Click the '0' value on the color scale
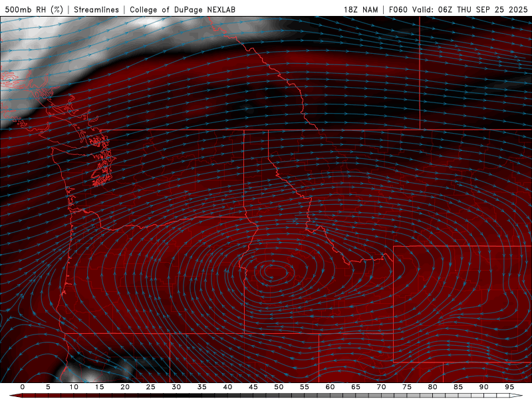Viewport: 532px width, 399px height. tap(23, 387)
